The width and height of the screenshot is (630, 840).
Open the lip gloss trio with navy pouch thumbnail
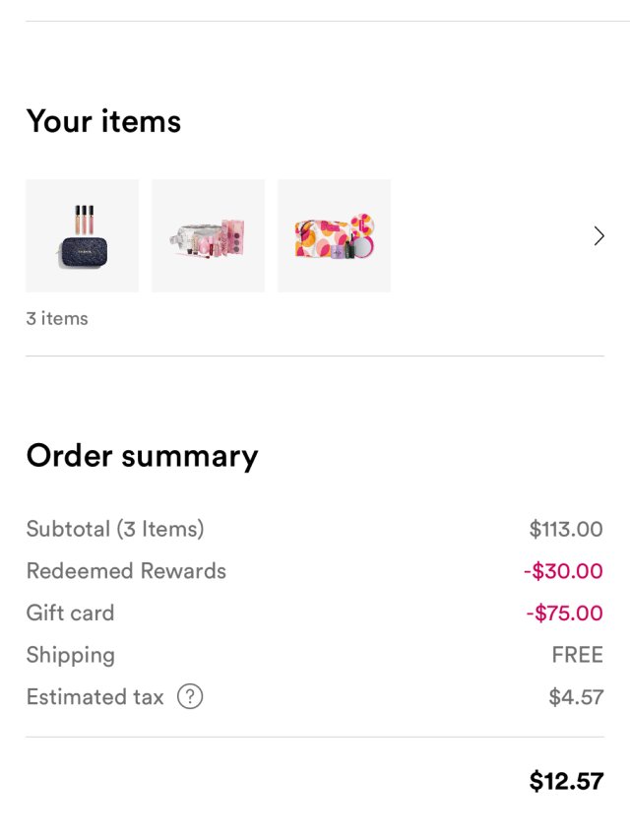point(82,235)
